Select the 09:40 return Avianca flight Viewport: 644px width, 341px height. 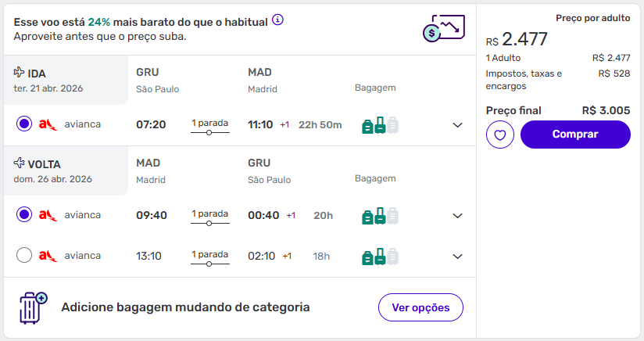coord(24,214)
